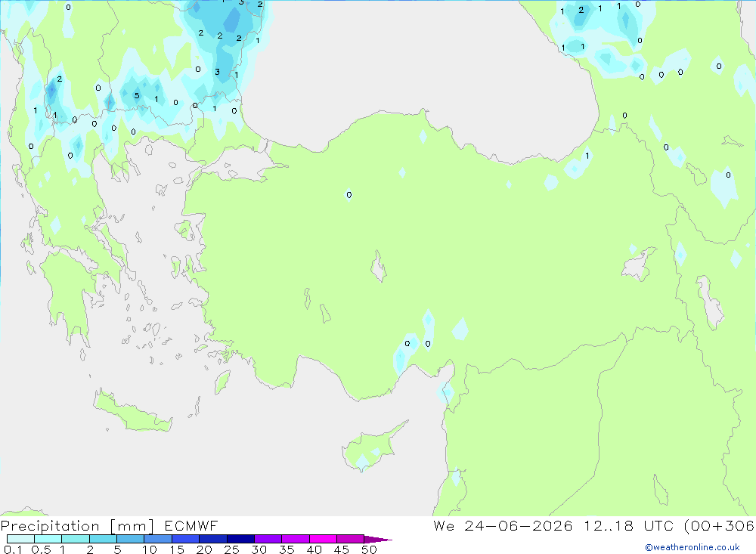Click the 20–25 mm legend color swatch
Viewport: 756px width, 554px height.
coord(213,539)
